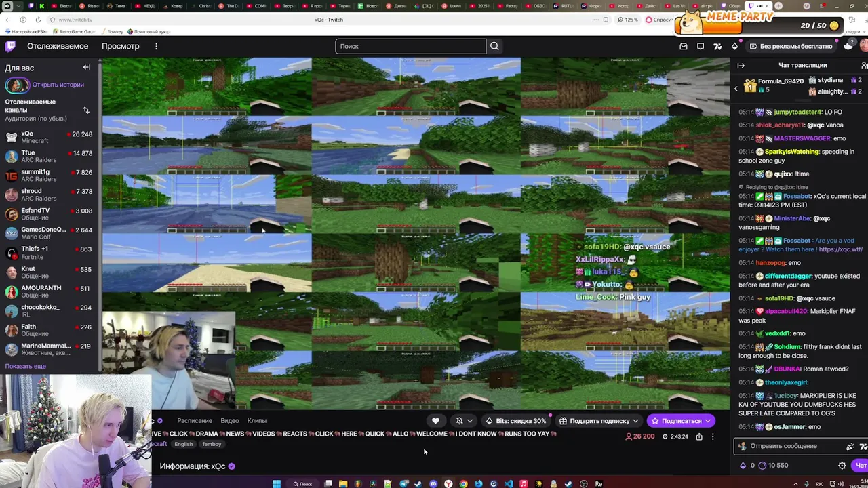868x488 pixels.
Task: Click the browser reload button
Action: (38, 20)
